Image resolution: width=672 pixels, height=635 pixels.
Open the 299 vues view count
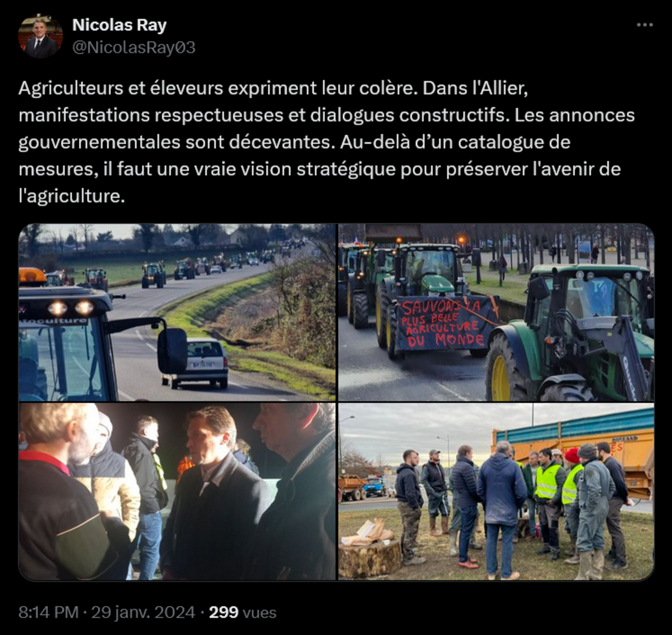(x=243, y=612)
